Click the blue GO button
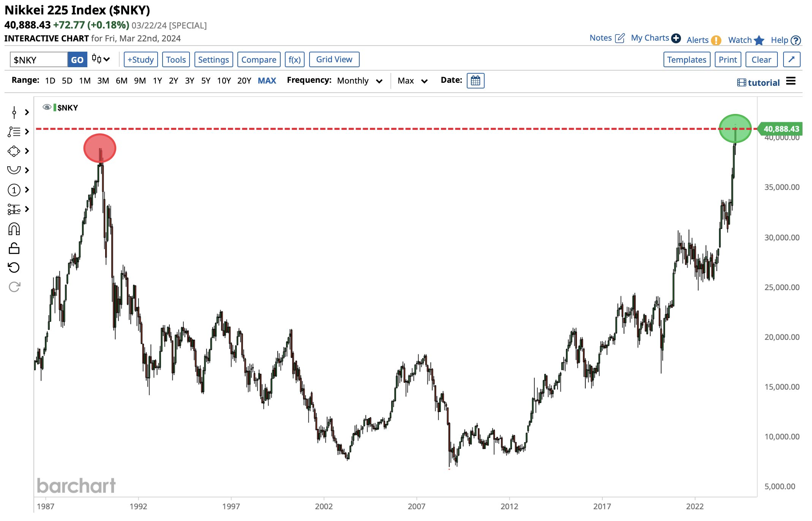Screen dimensions: 812x521 click(77, 60)
